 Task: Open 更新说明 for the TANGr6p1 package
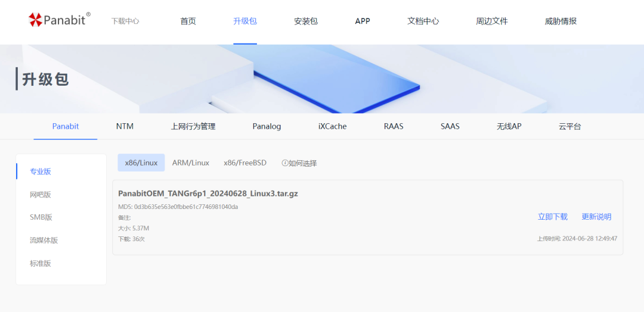(x=596, y=217)
